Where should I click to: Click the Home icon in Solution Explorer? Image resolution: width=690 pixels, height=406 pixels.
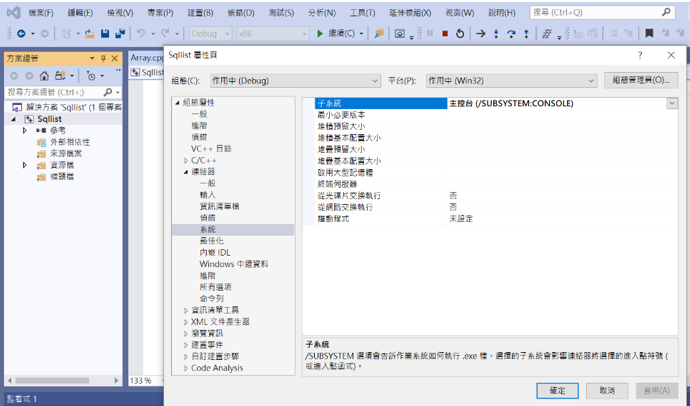[44, 76]
